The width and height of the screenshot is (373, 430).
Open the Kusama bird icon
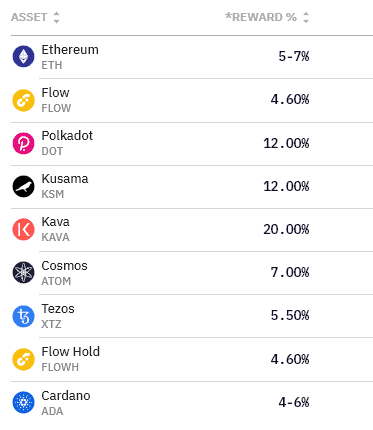(23, 186)
